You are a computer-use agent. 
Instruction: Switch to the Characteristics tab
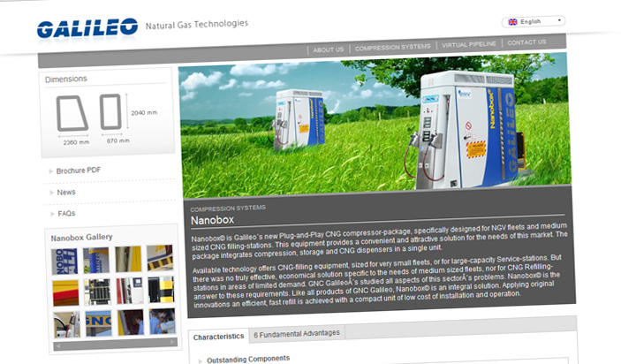(218, 336)
